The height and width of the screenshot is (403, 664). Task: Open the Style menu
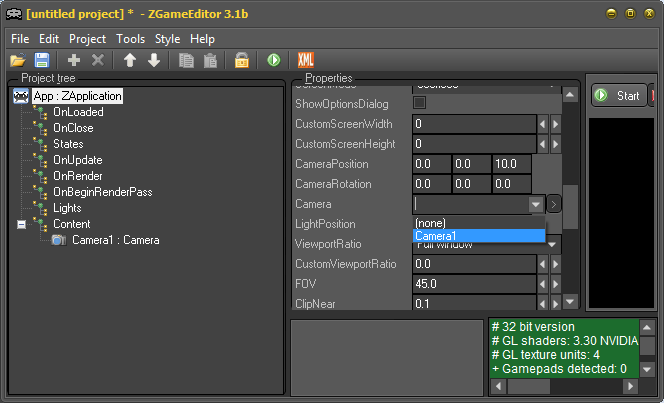coord(167,39)
